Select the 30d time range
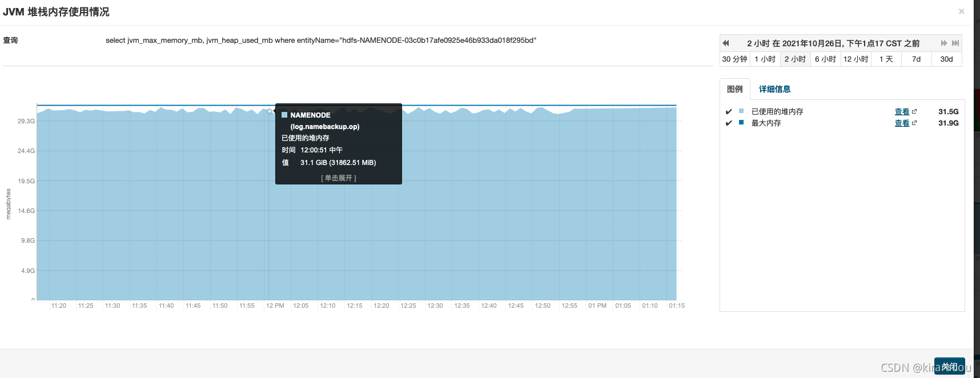 coord(947,59)
